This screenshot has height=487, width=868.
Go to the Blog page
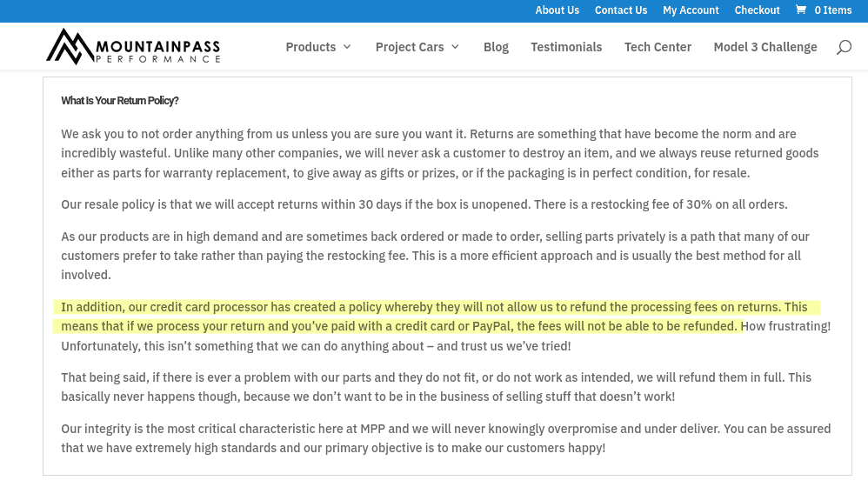pos(496,47)
